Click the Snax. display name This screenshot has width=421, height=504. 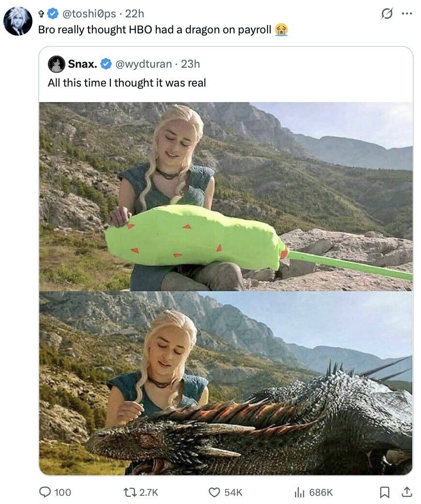pyautogui.click(x=82, y=64)
